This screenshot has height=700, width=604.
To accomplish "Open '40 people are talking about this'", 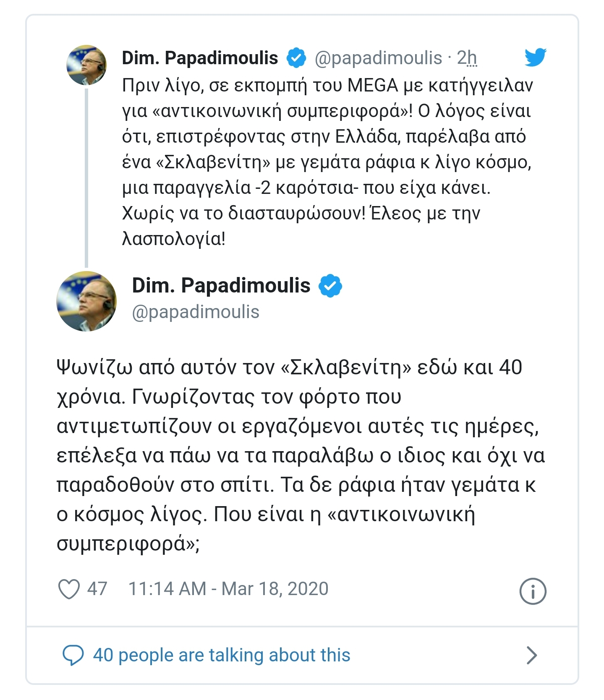I will coord(222,655).
